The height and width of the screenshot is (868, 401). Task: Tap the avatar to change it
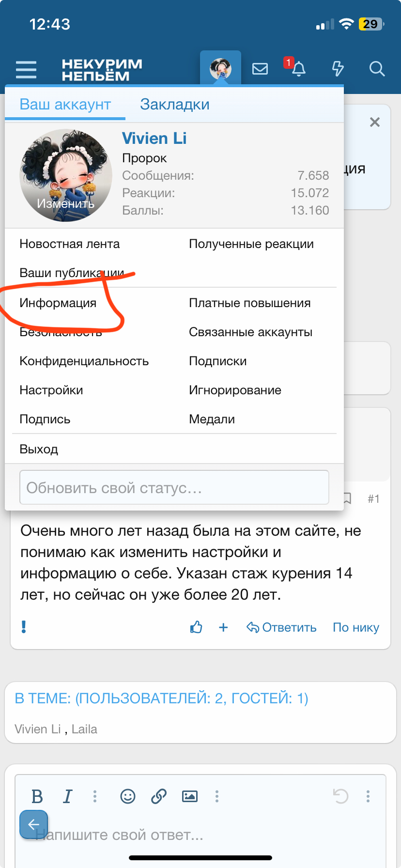[66, 175]
